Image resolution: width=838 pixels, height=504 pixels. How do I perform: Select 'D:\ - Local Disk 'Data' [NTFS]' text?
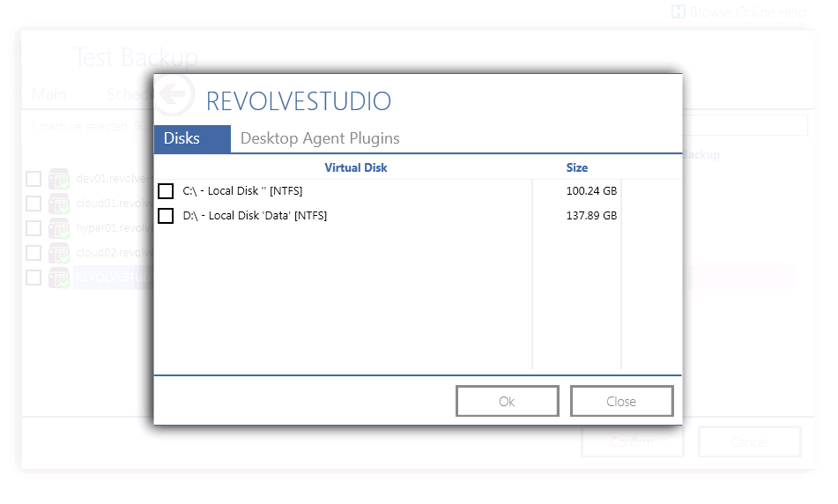click(x=255, y=216)
